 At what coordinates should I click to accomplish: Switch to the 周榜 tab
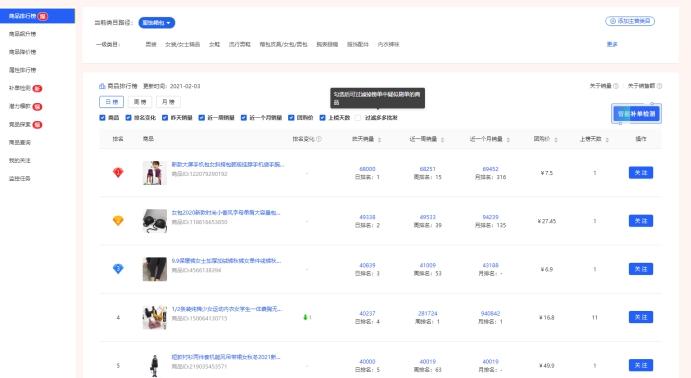(140, 102)
